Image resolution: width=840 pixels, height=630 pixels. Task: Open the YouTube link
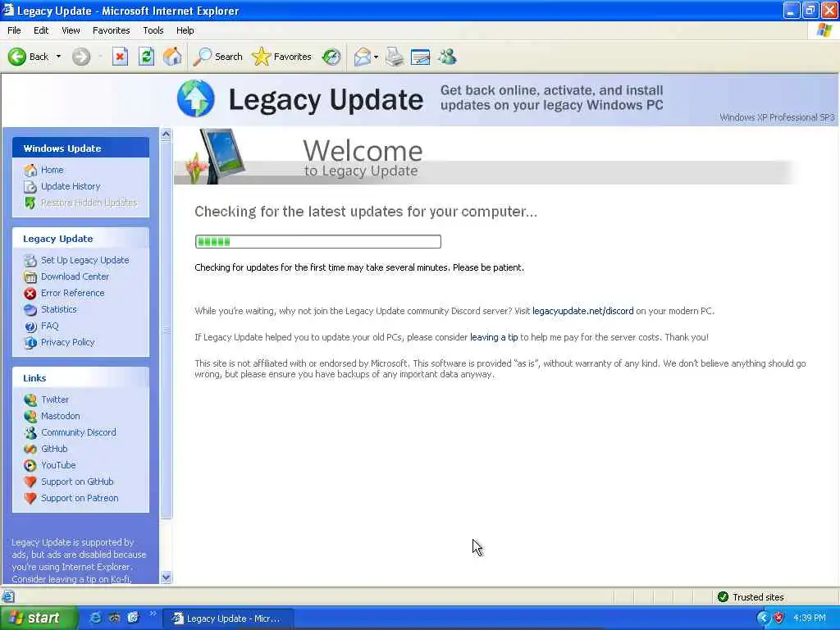(x=58, y=465)
